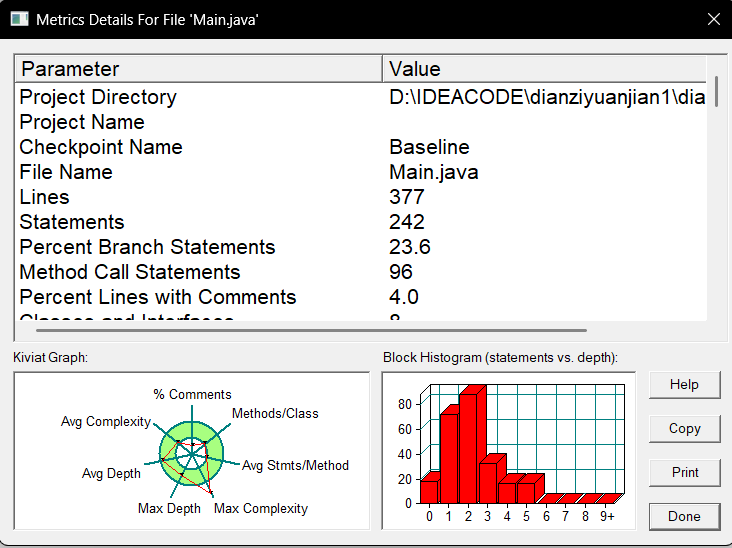The height and width of the screenshot is (548, 732).
Task: Click the comments percentage value 4.0
Action: tap(404, 297)
